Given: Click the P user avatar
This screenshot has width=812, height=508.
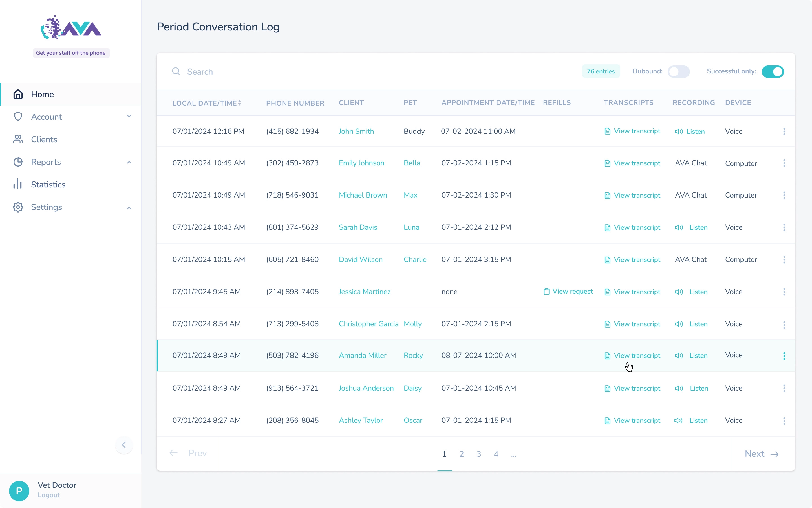Looking at the screenshot, I should coord(19,491).
